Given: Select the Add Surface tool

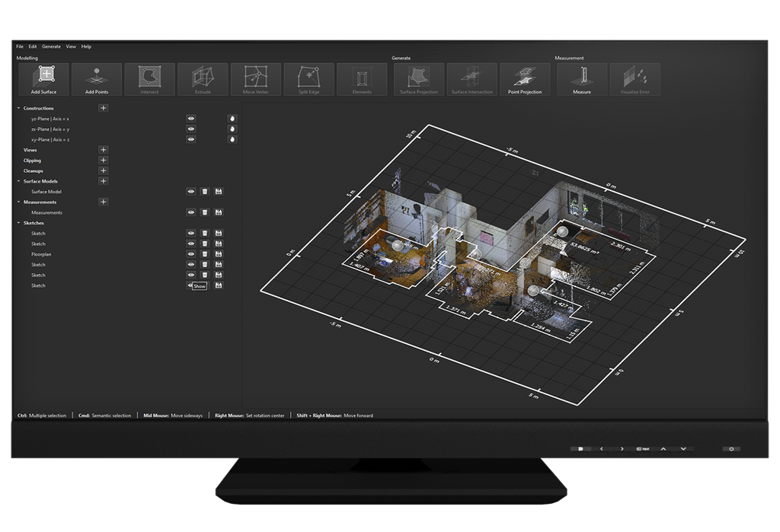Looking at the screenshot, I should tap(43, 79).
